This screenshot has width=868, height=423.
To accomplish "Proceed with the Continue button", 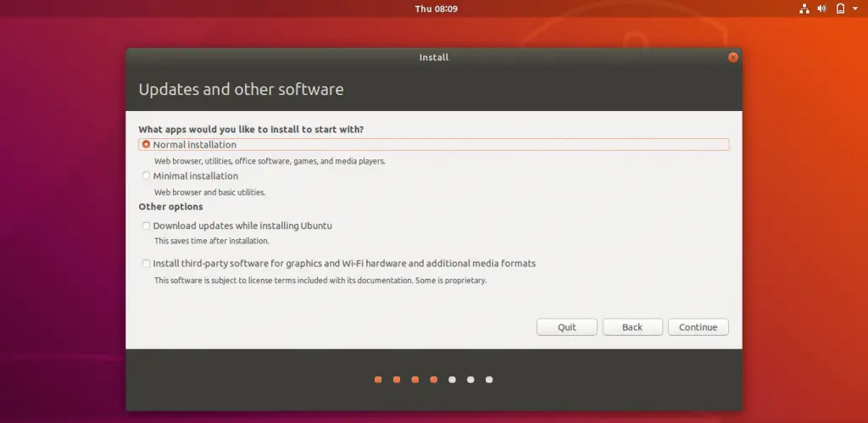I will [x=698, y=327].
